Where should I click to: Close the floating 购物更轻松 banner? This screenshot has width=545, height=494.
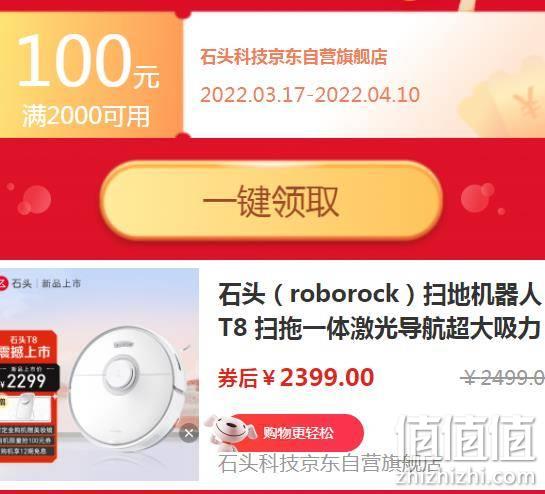(189, 433)
